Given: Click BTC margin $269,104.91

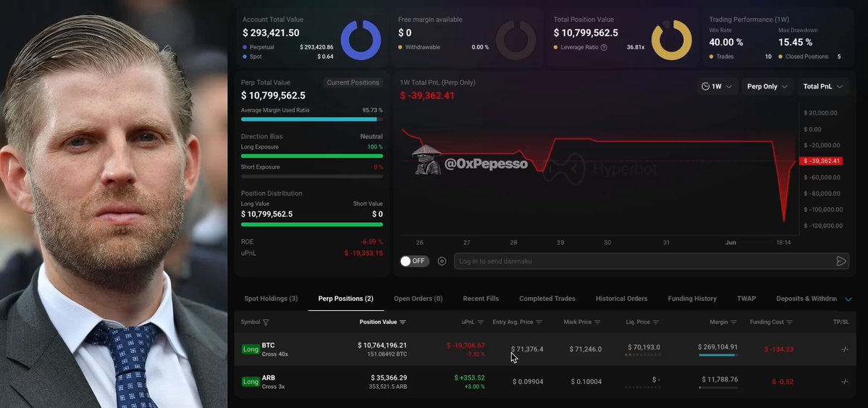Looking at the screenshot, I should click(718, 347).
